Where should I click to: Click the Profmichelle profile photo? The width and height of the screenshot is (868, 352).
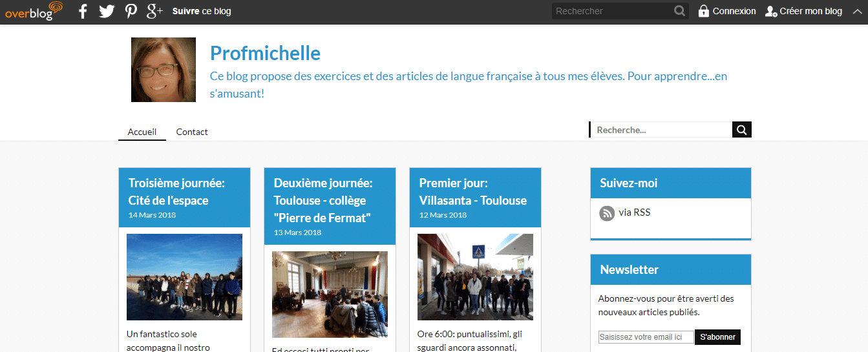164,70
